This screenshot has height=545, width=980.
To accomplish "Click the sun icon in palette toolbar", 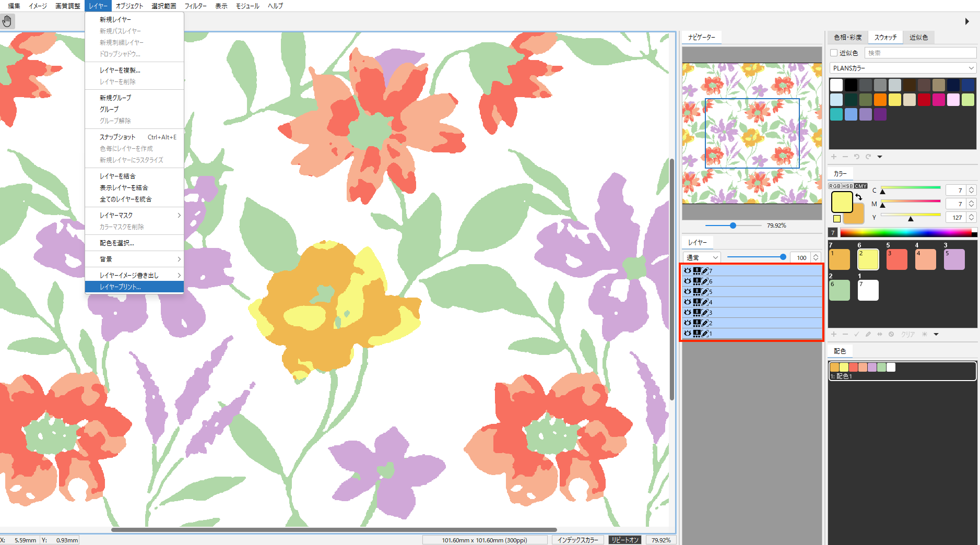I will pos(925,334).
